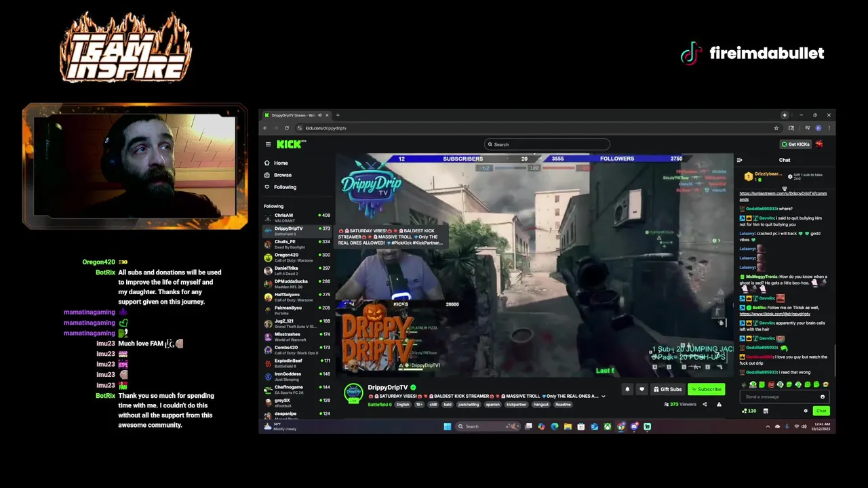This screenshot has width=868, height=488.
Task: Click the Get KICKs button
Action: click(795, 144)
